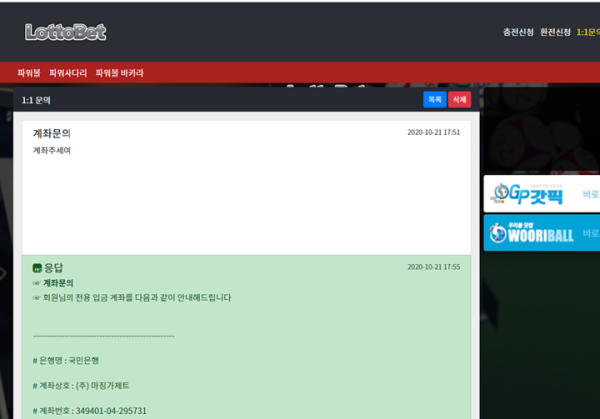
Task: Click the 1:1 문의 panel title
Action: pyautogui.click(x=36, y=100)
